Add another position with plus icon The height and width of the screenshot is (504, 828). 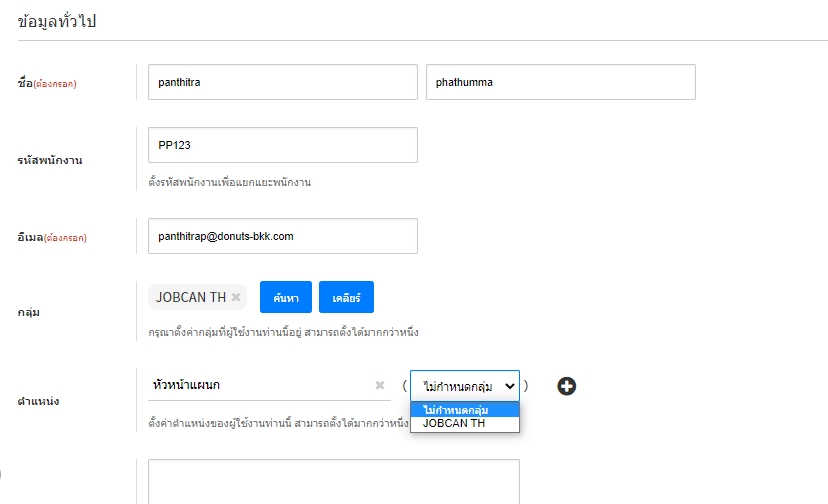click(x=567, y=386)
